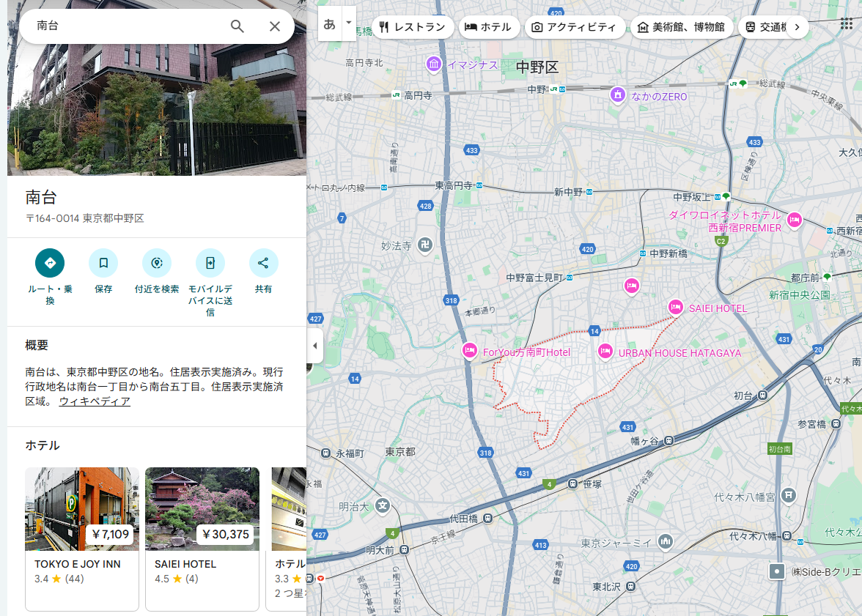Select ダイワロイネットホテル西新宿PREMIER pin
Image resolution: width=862 pixels, height=616 pixels.
point(795,220)
